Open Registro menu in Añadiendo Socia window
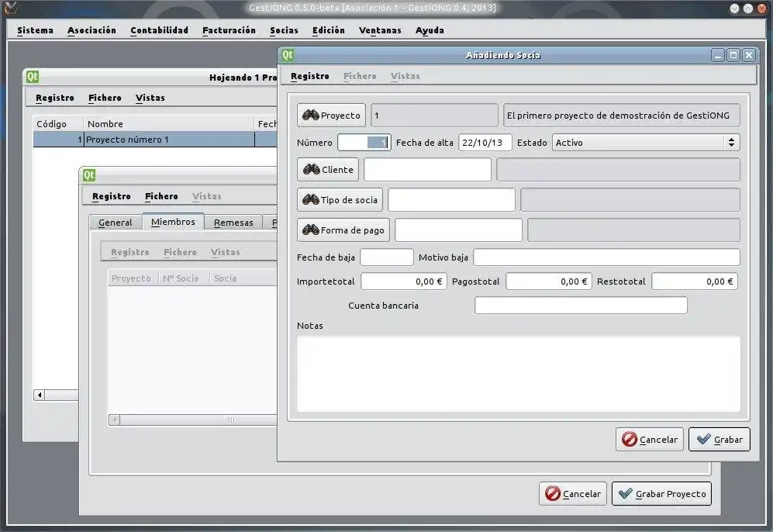Viewport: 773px width, 532px height. (309, 76)
